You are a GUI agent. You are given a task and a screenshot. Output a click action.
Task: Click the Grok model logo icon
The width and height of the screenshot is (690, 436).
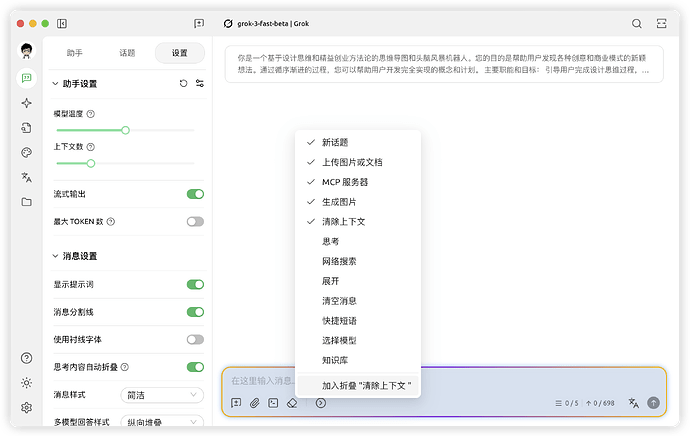coord(228,24)
